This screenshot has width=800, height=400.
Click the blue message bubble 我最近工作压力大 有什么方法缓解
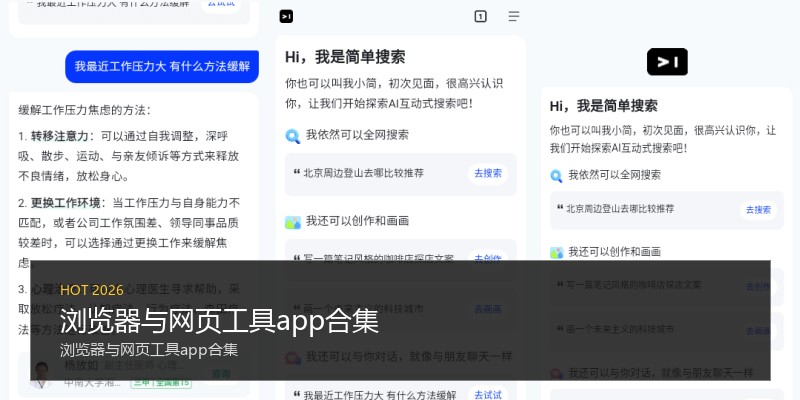click(x=162, y=66)
